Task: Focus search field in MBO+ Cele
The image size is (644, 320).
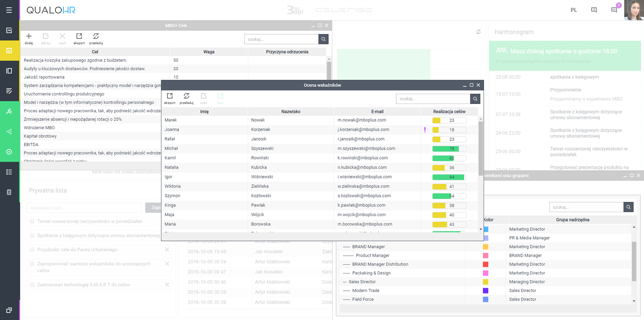Action: (281, 39)
